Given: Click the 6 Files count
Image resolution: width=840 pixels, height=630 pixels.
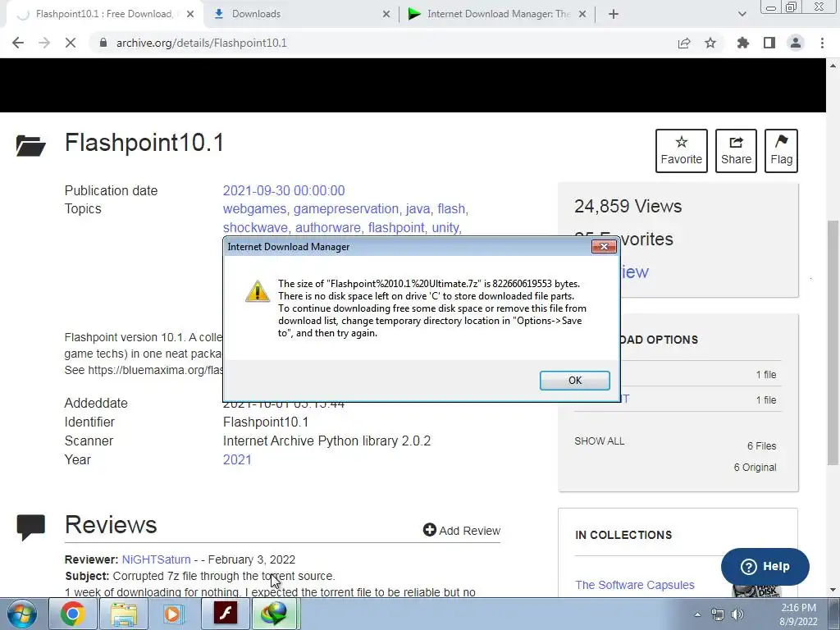Looking at the screenshot, I should pyautogui.click(x=761, y=445).
